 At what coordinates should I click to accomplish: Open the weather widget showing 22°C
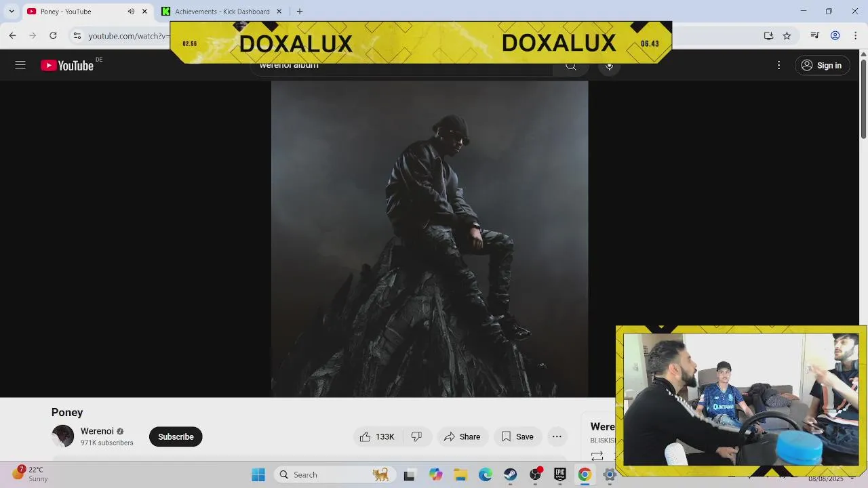pyautogui.click(x=31, y=474)
